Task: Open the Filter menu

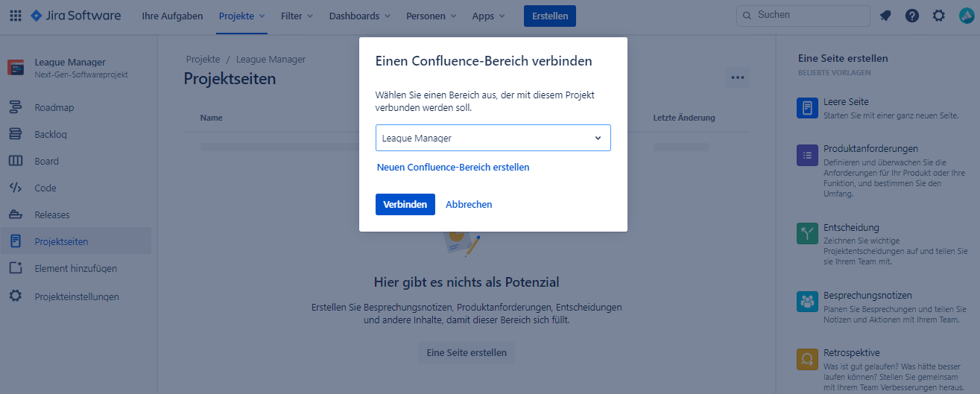Action: coord(297,16)
